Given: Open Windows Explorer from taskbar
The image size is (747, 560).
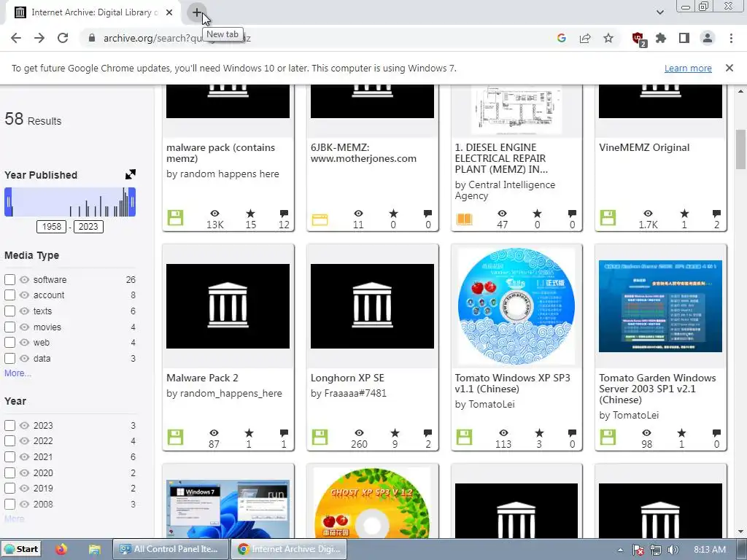Looking at the screenshot, I should pyautogui.click(x=94, y=549).
